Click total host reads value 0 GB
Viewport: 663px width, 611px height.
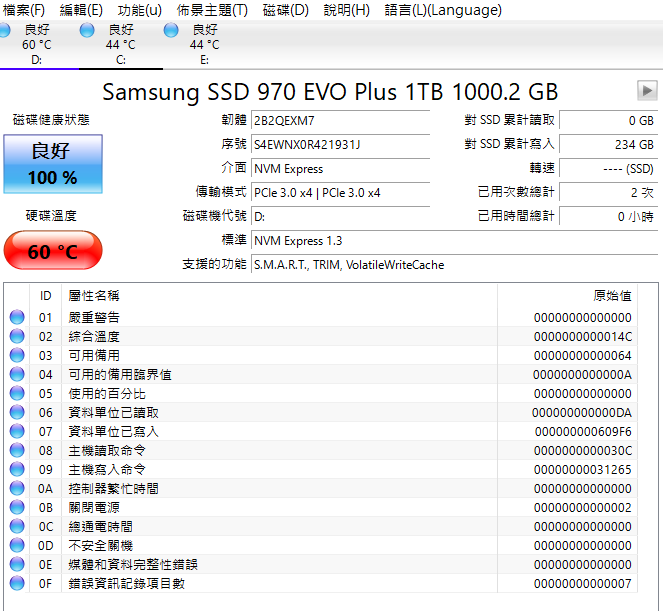(608, 121)
